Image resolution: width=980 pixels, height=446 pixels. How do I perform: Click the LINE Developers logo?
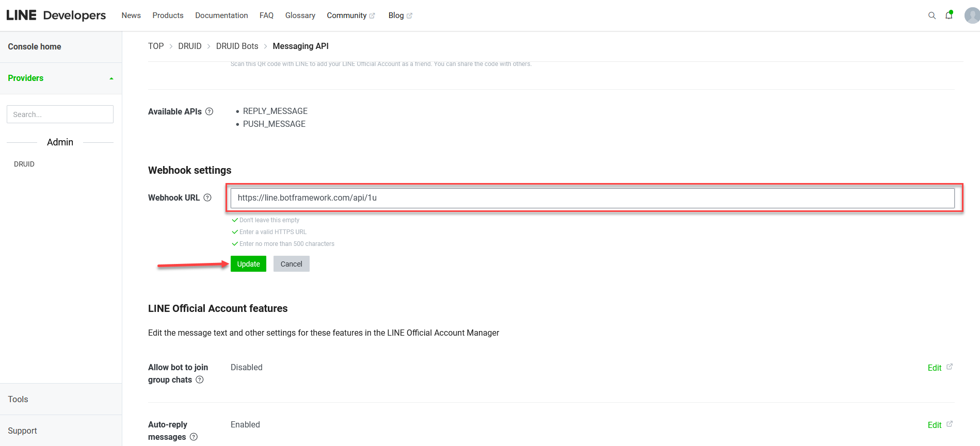pos(56,15)
